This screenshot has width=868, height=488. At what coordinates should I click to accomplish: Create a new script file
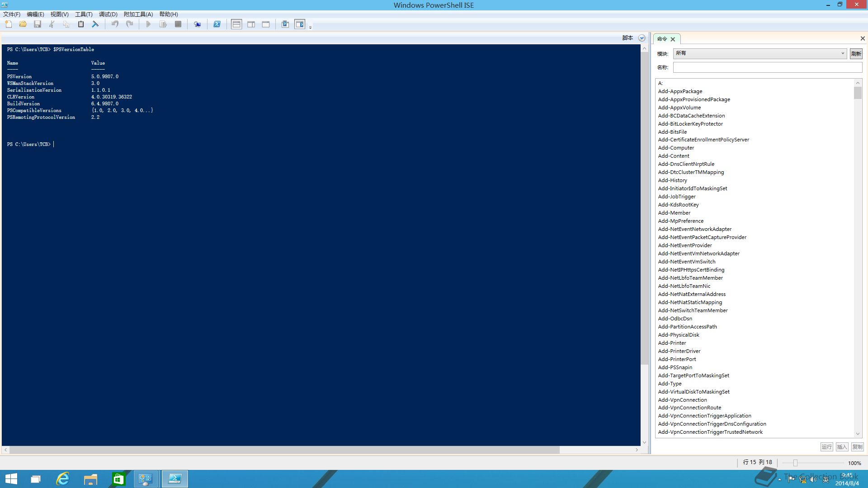pos(9,24)
